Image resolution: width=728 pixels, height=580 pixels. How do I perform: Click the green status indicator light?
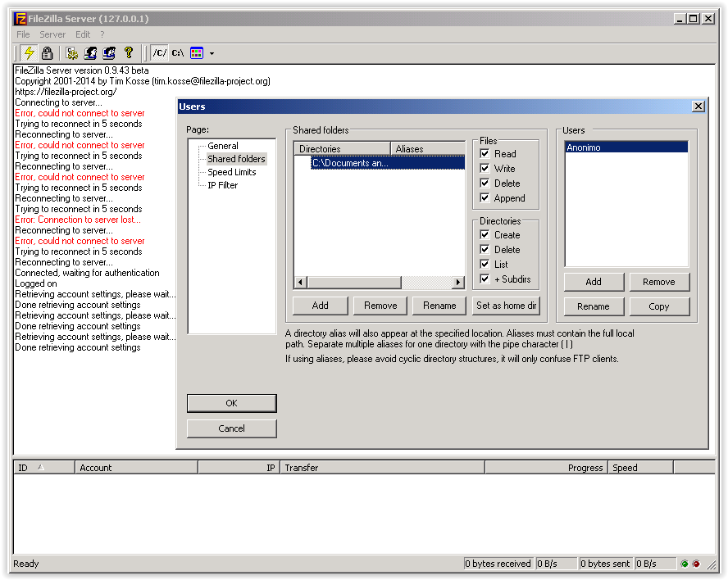[x=685, y=564]
